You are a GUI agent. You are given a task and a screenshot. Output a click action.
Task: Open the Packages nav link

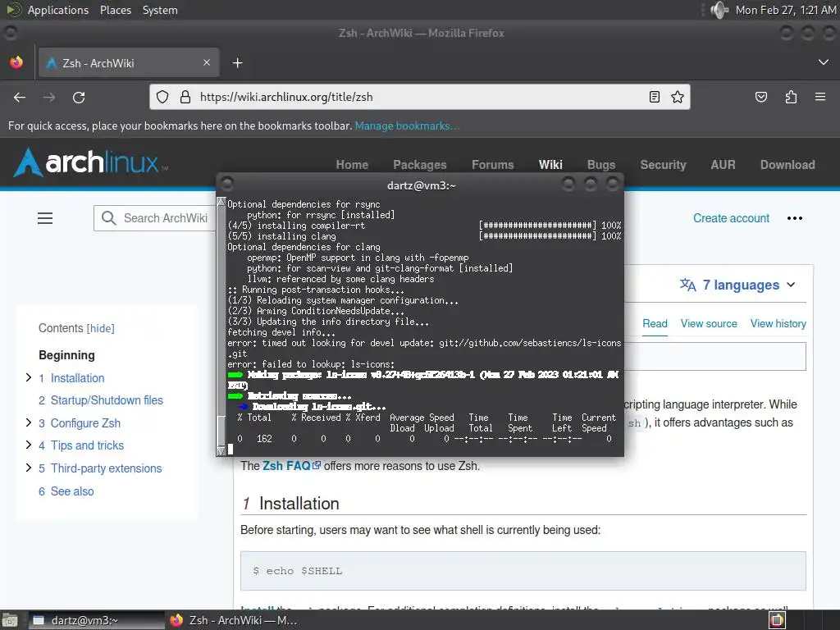[419, 164]
